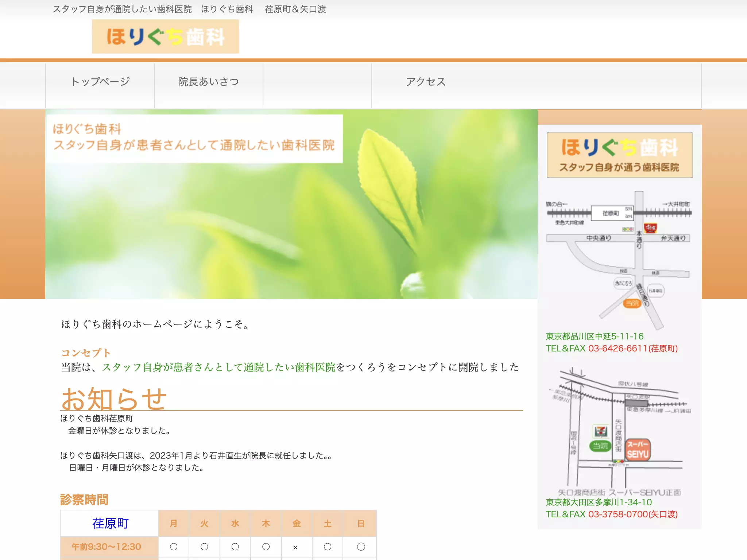Image resolution: width=747 pixels, height=560 pixels.
Task: Click the 午前9:30〜12:30 row header
Action: [109, 547]
